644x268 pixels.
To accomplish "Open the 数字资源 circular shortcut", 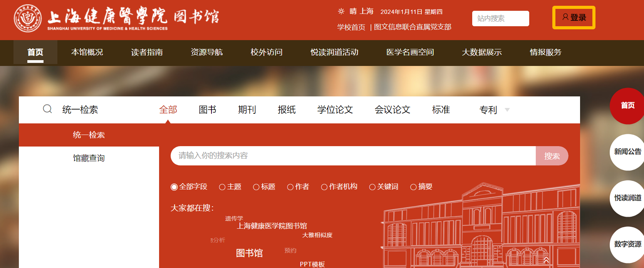I will pyautogui.click(x=627, y=244).
